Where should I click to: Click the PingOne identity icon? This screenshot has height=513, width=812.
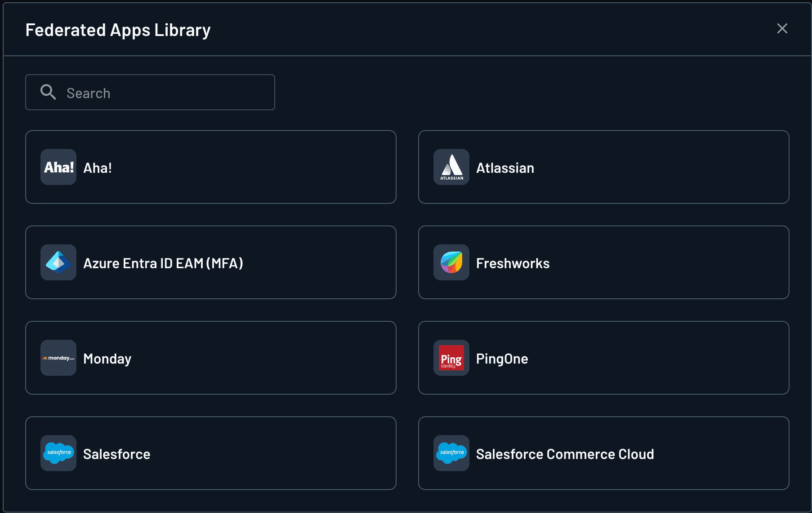click(x=451, y=358)
